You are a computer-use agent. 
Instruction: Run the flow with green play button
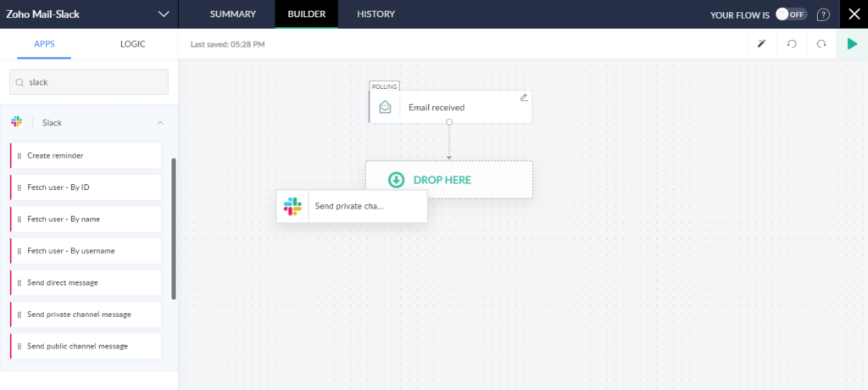[853, 44]
